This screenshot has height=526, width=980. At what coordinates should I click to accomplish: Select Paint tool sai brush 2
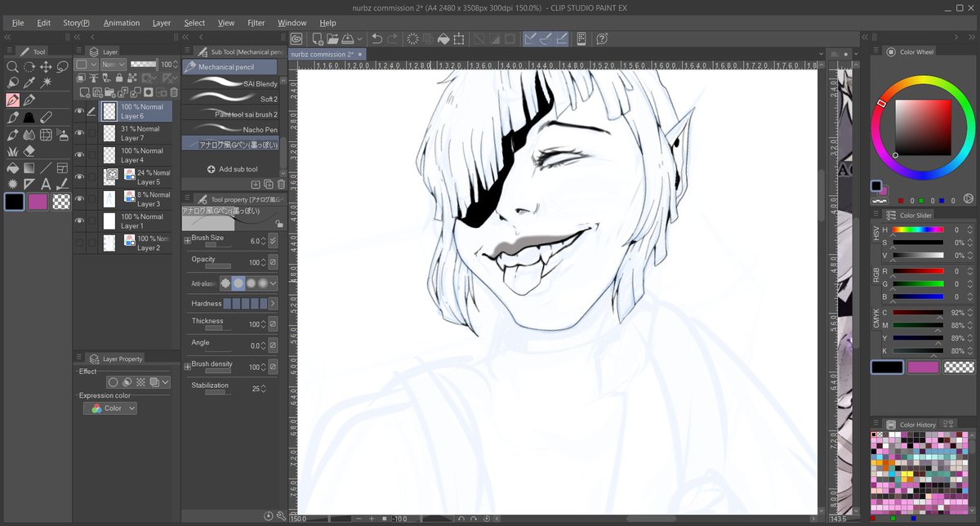(230, 114)
